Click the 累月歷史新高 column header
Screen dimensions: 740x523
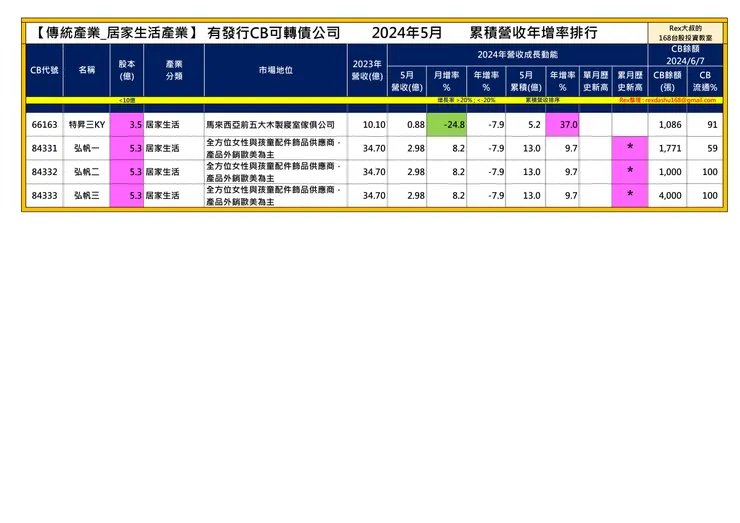pyautogui.click(x=630, y=81)
